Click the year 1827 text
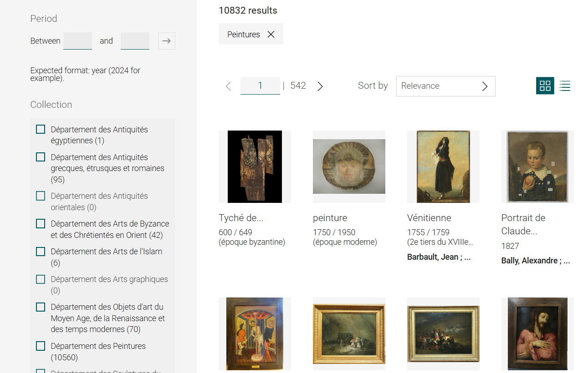Viewport: 588px width, 373px height. 510,246
